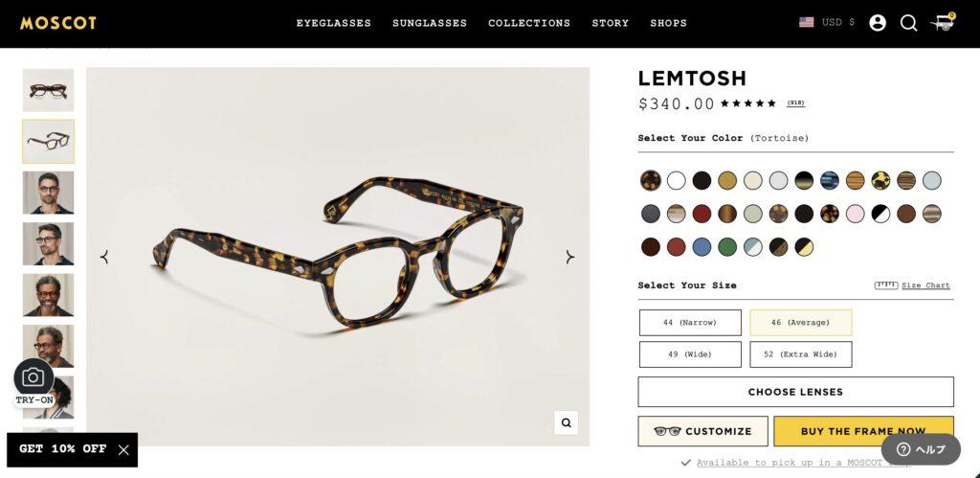980x478 pixels.
Task: Pick the solid black color swatch
Action: [x=702, y=180]
